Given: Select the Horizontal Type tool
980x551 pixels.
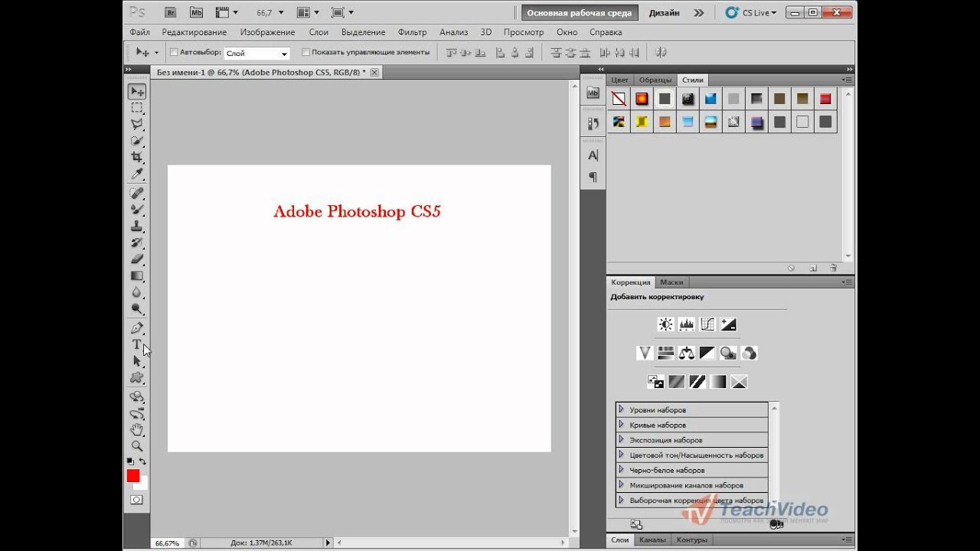Looking at the screenshot, I should pyautogui.click(x=137, y=344).
